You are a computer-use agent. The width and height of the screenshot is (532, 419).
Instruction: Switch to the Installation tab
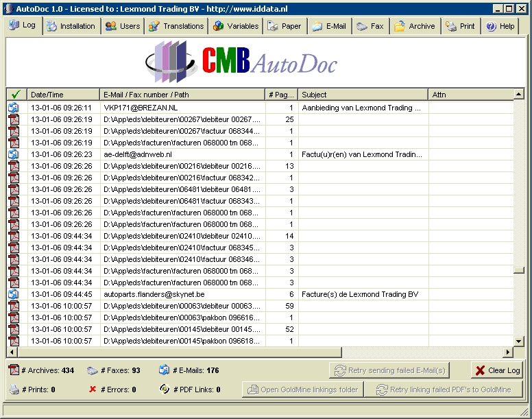tap(71, 27)
